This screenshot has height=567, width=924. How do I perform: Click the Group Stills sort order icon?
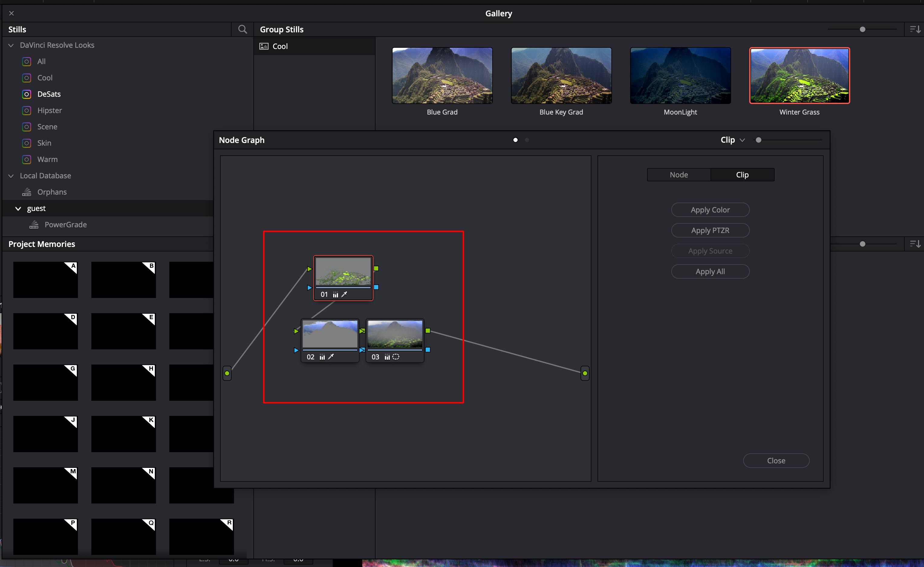coord(915,29)
